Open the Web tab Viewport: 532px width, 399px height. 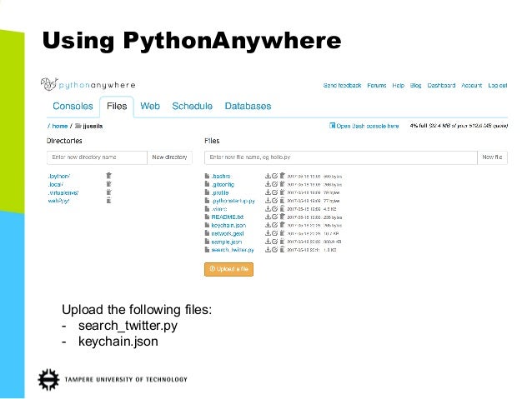coord(150,106)
